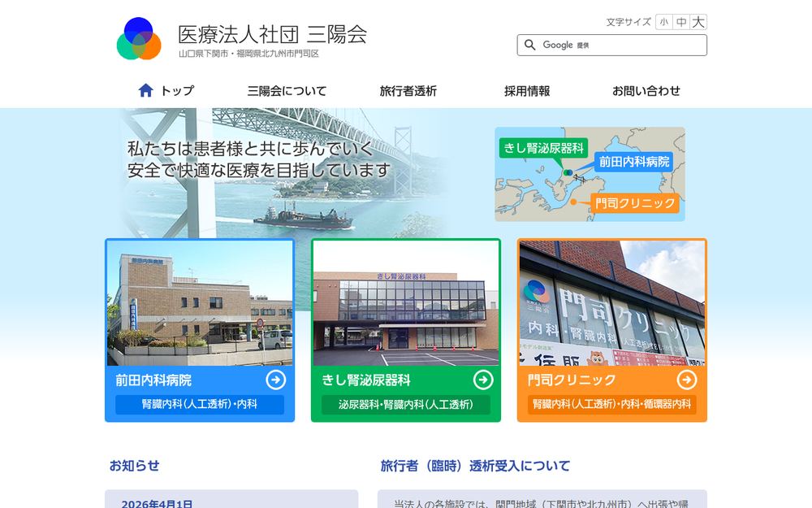Screen dimensions: 812x508
Task: Click the Sanyokai three-circle logo
Action: pos(139,38)
